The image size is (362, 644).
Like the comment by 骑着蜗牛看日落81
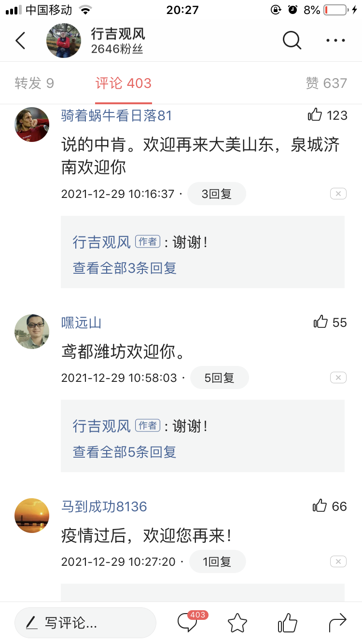click(x=315, y=115)
